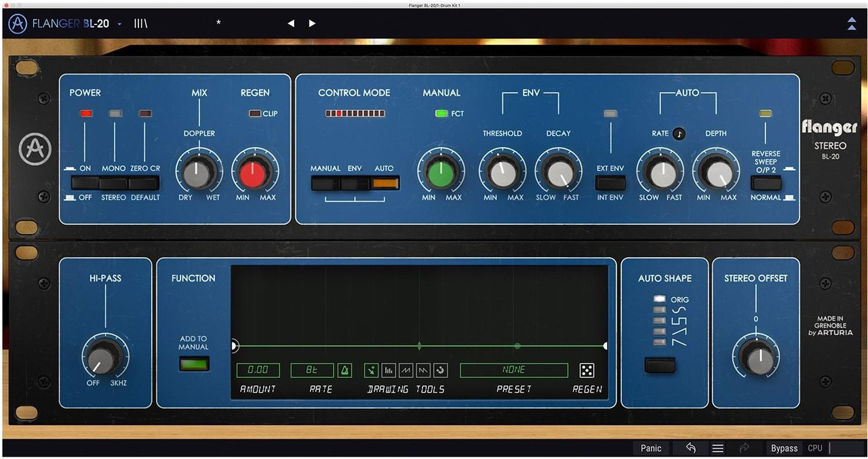The width and height of the screenshot is (868, 459).
Task: Select ENV control mode switch
Action: pyautogui.click(x=355, y=183)
